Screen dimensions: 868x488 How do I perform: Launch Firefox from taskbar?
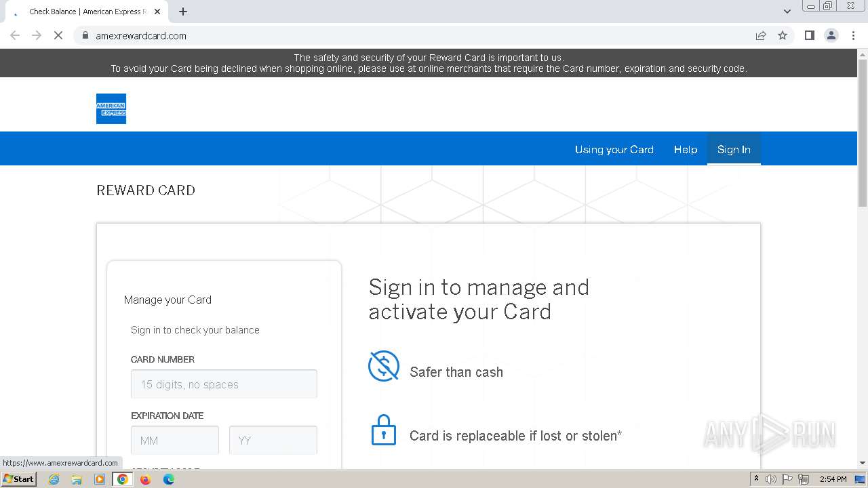pyautogui.click(x=145, y=479)
